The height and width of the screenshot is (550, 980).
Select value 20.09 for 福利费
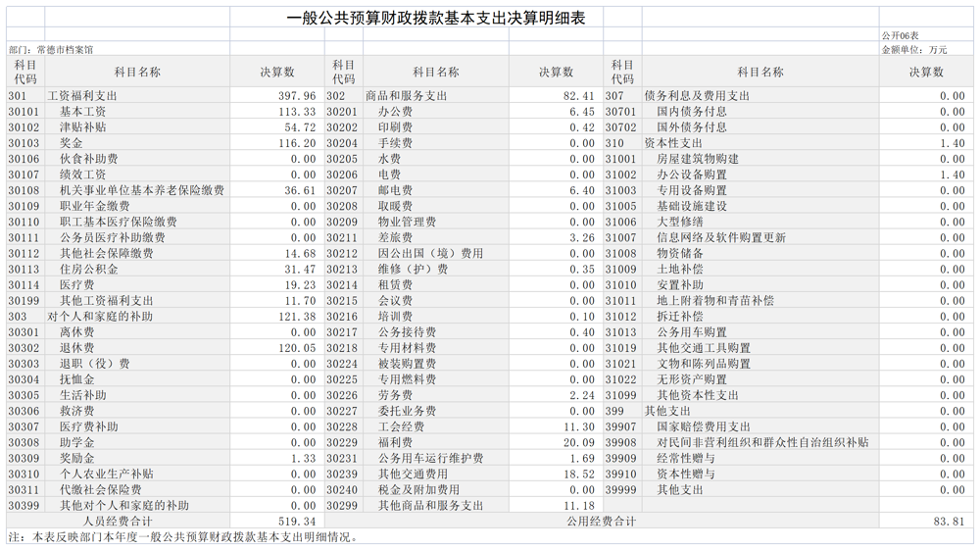click(x=579, y=442)
